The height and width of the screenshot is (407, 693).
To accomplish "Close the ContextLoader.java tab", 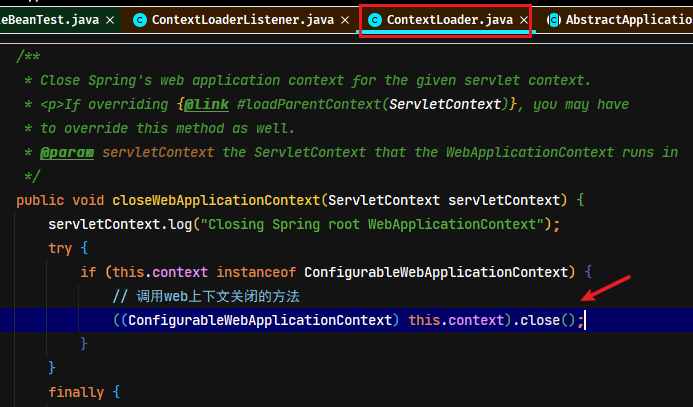I will pos(524,20).
